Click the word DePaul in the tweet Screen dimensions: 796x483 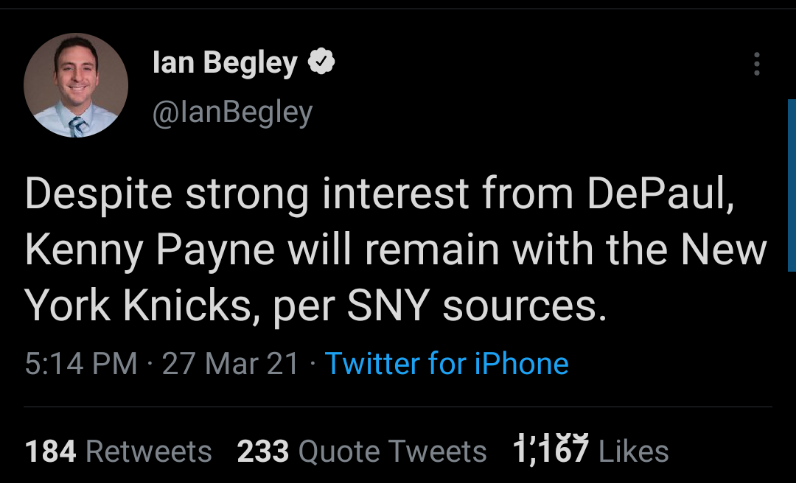pyautogui.click(x=660, y=195)
